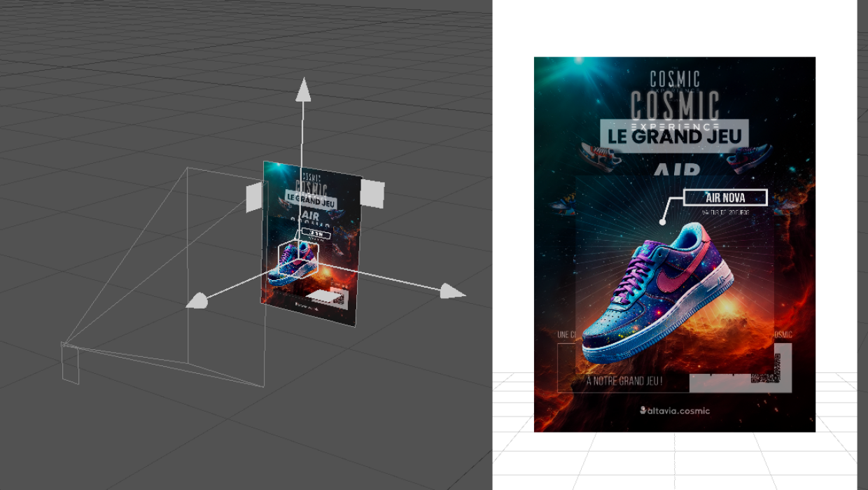Grab the vertical Y-axis arrowhead of the gizmo
Screen dimensions: 868x490
click(x=303, y=91)
